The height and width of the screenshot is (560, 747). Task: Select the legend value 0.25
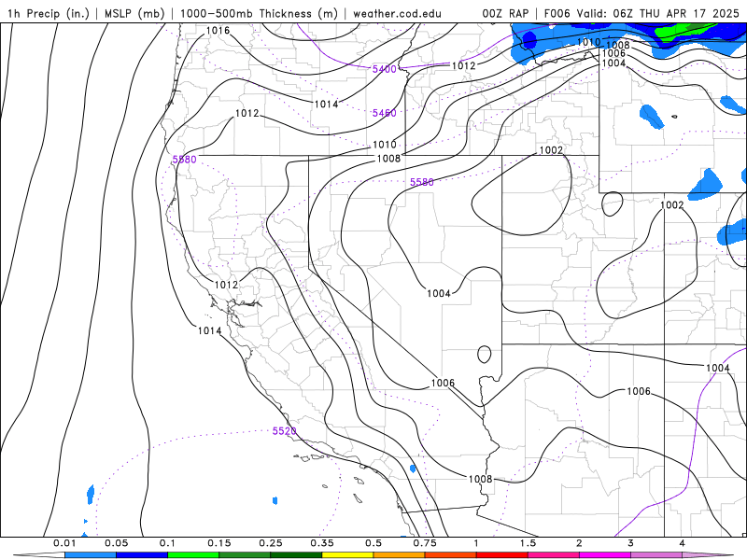(x=271, y=543)
